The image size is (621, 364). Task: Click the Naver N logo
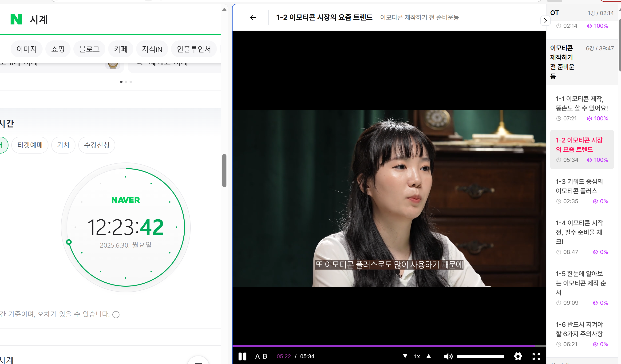[16, 20]
